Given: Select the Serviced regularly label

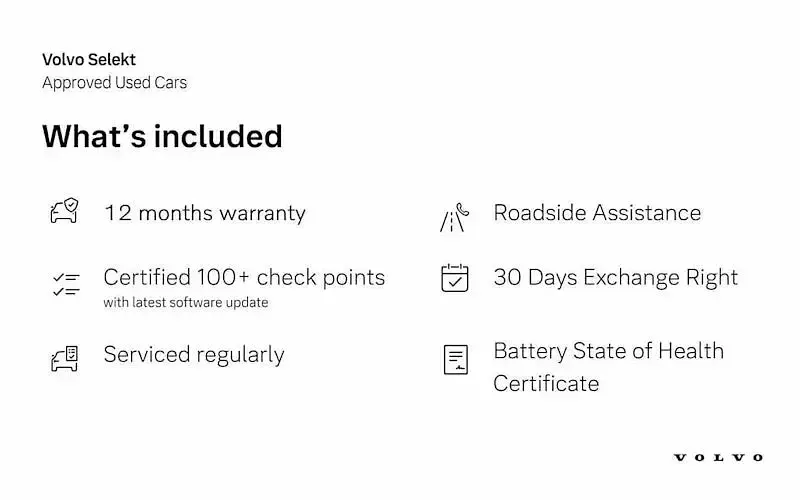Looking at the screenshot, I should click(194, 355).
